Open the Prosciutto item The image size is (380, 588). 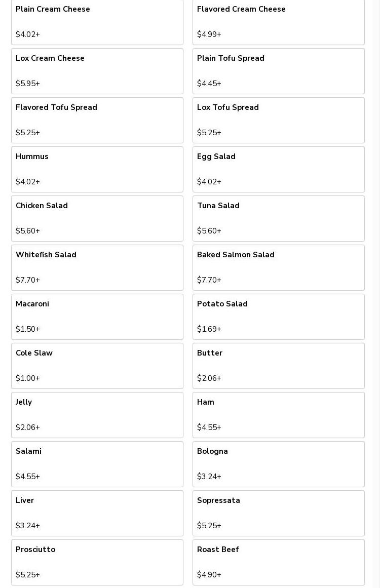point(97,562)
